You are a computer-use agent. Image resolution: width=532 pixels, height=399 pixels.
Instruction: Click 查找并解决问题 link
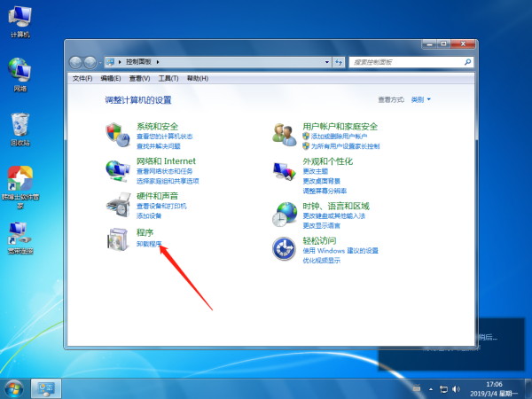tap(159, 146)
